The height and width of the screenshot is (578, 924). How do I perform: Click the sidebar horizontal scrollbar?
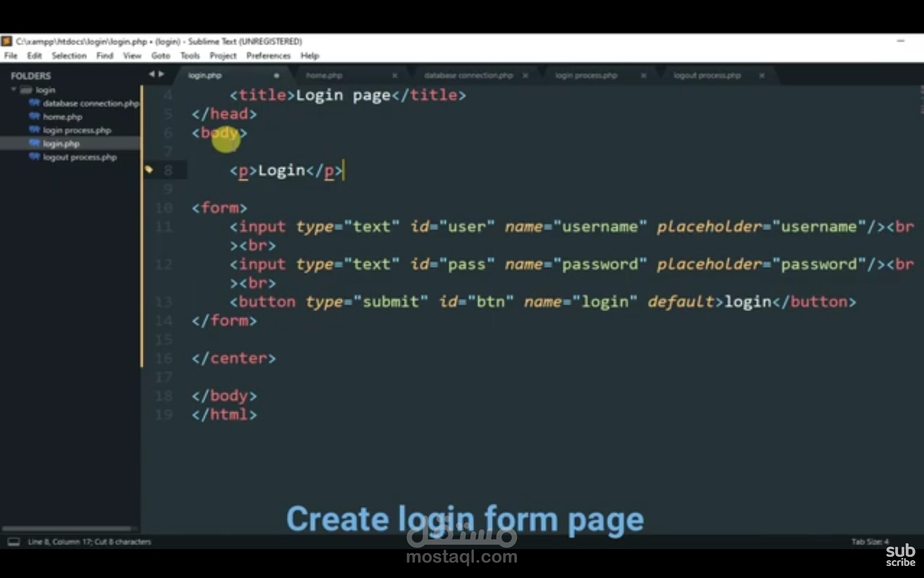67,528
